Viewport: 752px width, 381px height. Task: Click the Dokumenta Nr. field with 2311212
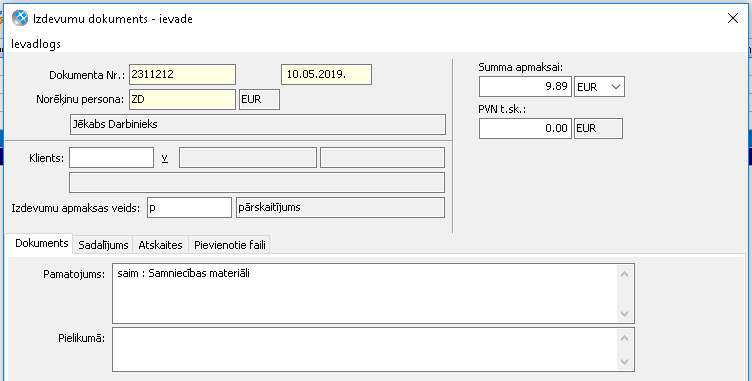[x=182, y=74]
